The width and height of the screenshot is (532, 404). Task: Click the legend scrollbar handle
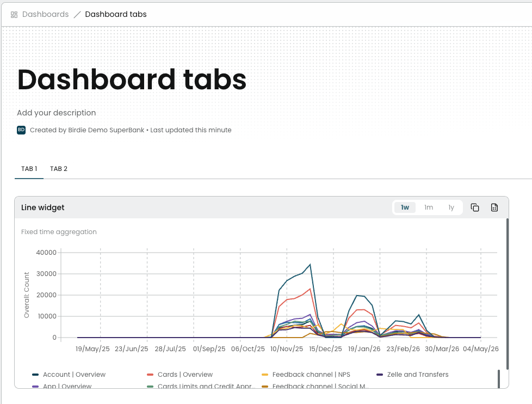[x=499, y=379]
